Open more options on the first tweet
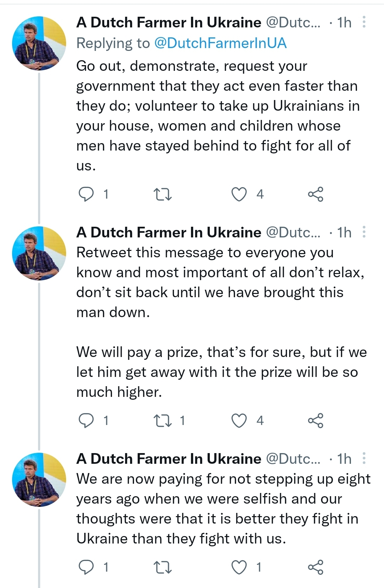The height and width of the screenshot is (588, 384). tap(364, 22)
